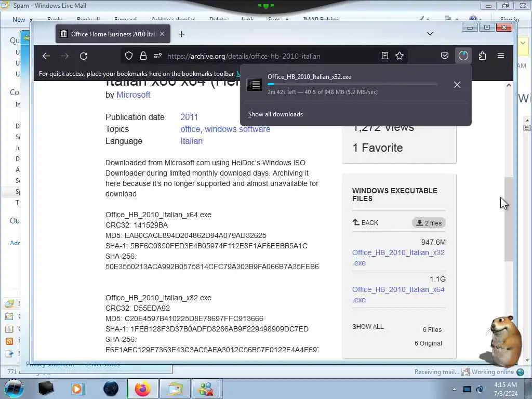Open a new tab with plus button
Screen dimensions: 532x399
[x=181, y=34]
